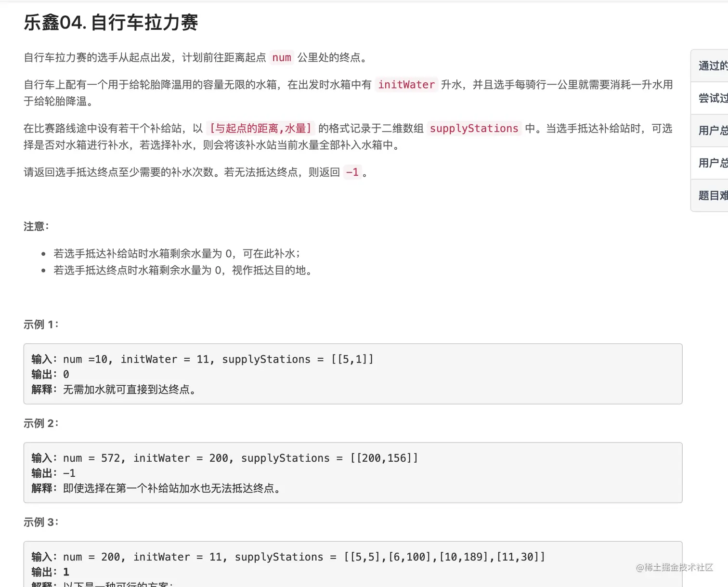Click example 1 explanation 无需加水就可直接到达终点

coord(114,390)
